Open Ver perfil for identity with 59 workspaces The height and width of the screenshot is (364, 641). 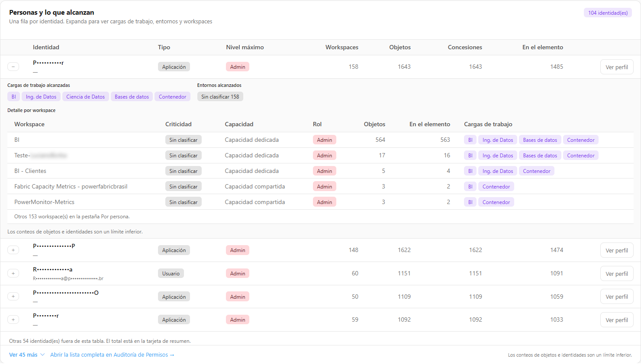point(616,320)
